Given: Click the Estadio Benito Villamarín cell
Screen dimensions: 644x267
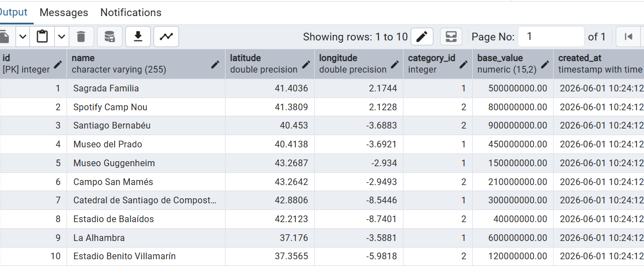Looking at the screenshot, I should tap(146, 256).
